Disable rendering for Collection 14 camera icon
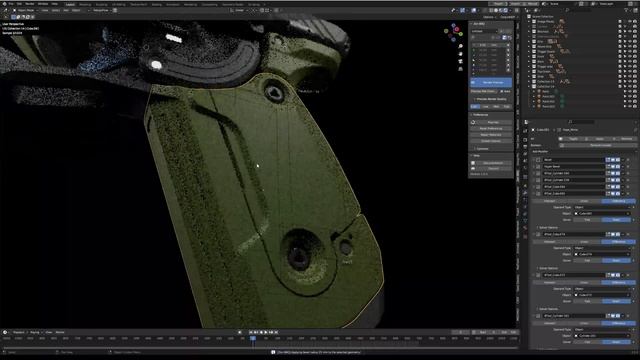The width and height of the screenshot is (640, 360). tap(635, 87)
